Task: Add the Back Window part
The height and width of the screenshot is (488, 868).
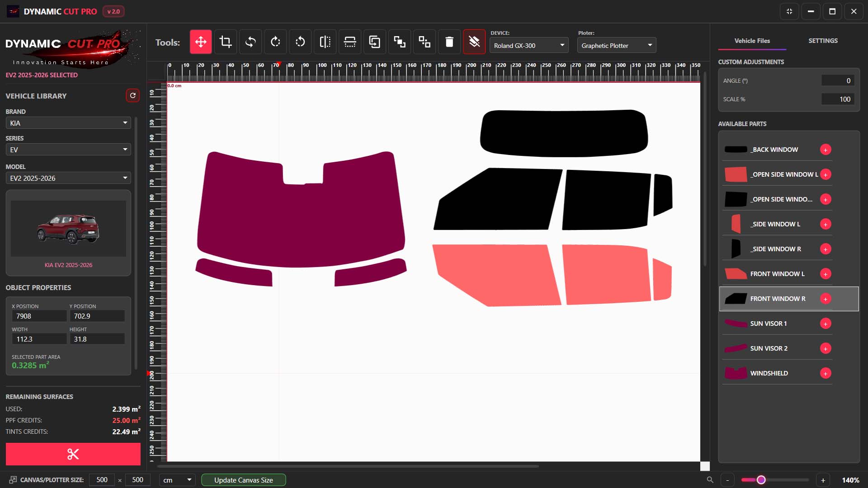Action: tap(826, 150)
